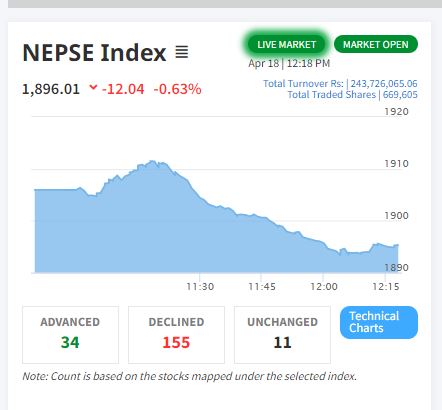Click the Total Turnover Rs value
This screenshot has width=442, height=410.
pyautogui.click(x=384, y=83)
